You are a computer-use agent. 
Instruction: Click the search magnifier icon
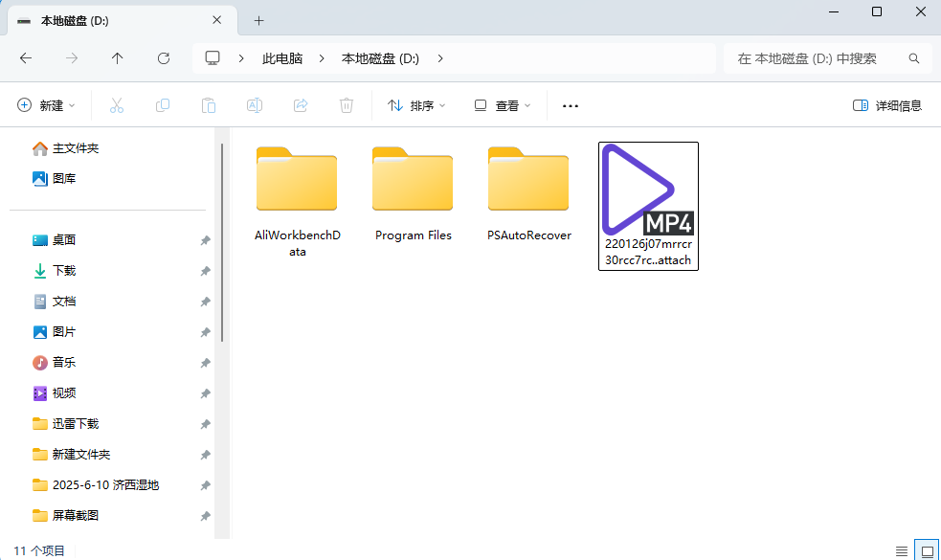(913, 57)
